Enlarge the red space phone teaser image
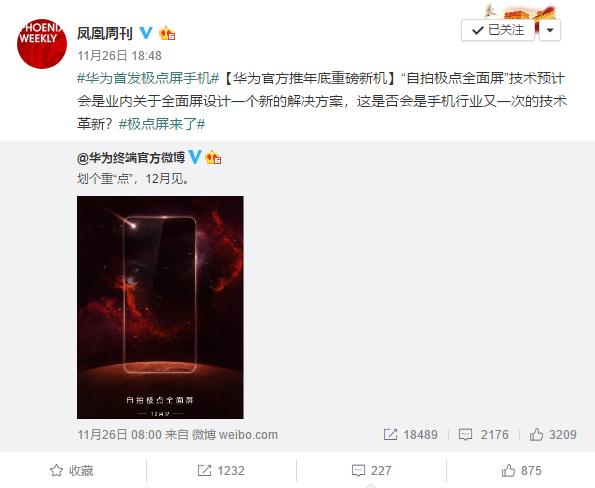Screen dimensions: 595x488 (x=160, y=307)
